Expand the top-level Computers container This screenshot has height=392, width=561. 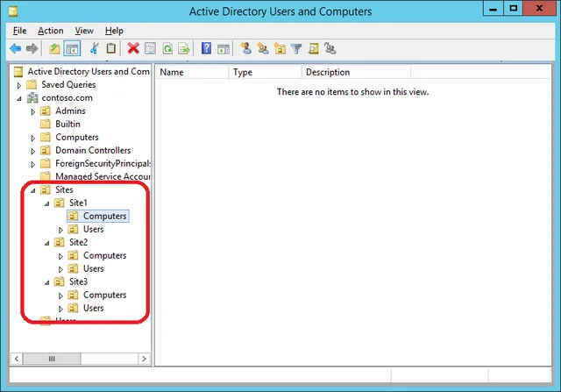(x=33, y=139)
